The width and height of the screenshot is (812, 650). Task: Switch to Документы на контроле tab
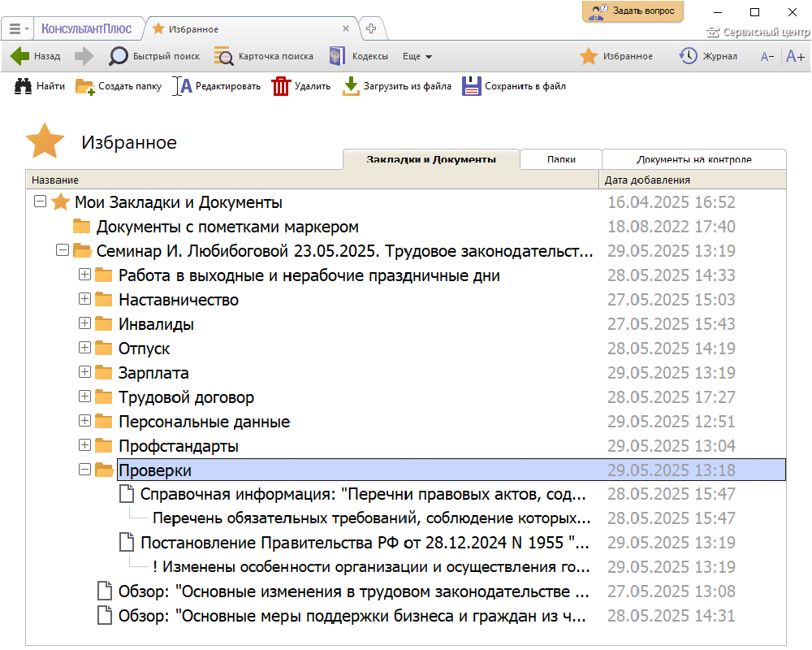click(694, 159)
